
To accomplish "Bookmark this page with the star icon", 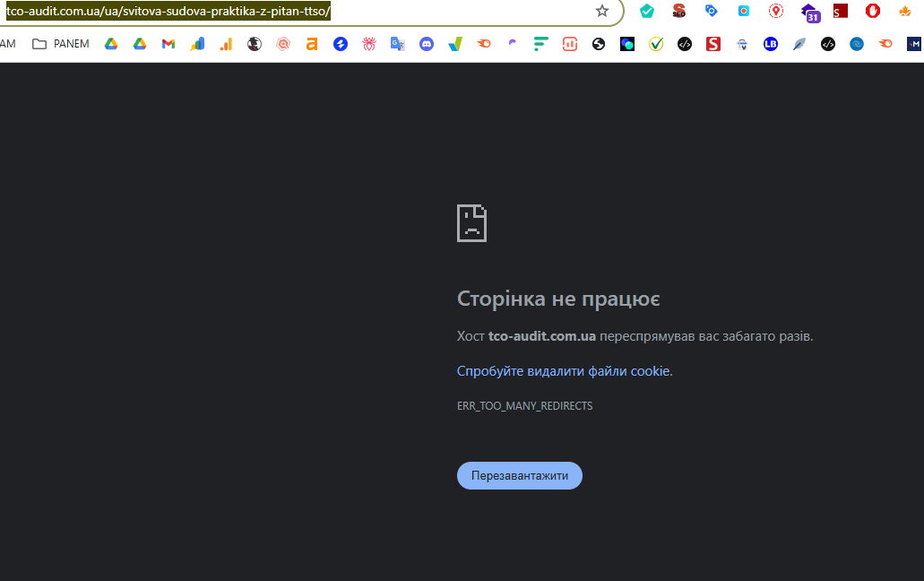I will 601,11.
